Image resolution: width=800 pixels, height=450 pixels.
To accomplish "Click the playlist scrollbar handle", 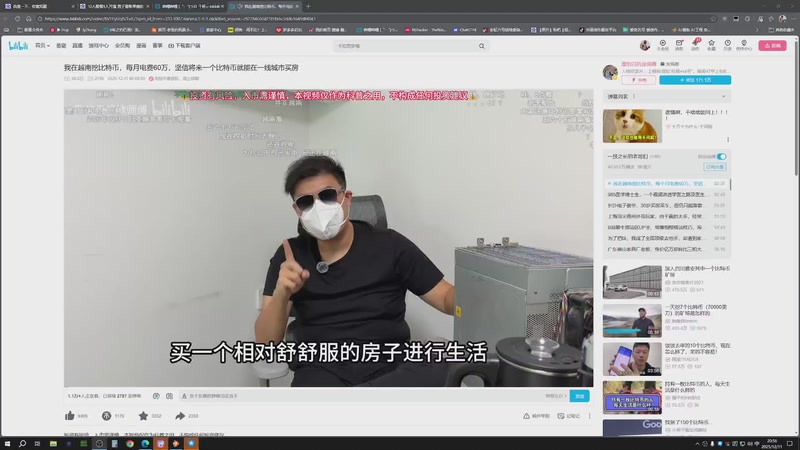I will click(x=730, y=184).
